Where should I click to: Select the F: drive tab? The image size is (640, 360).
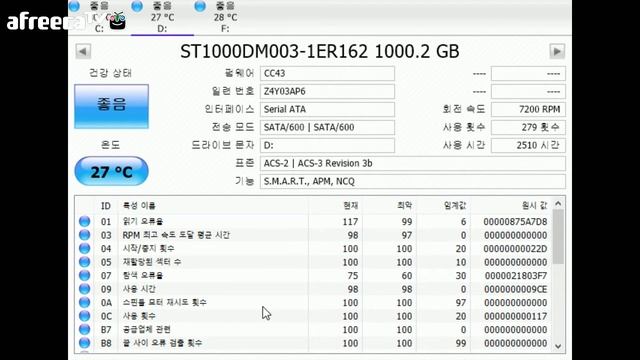click(x=225, y=17)
